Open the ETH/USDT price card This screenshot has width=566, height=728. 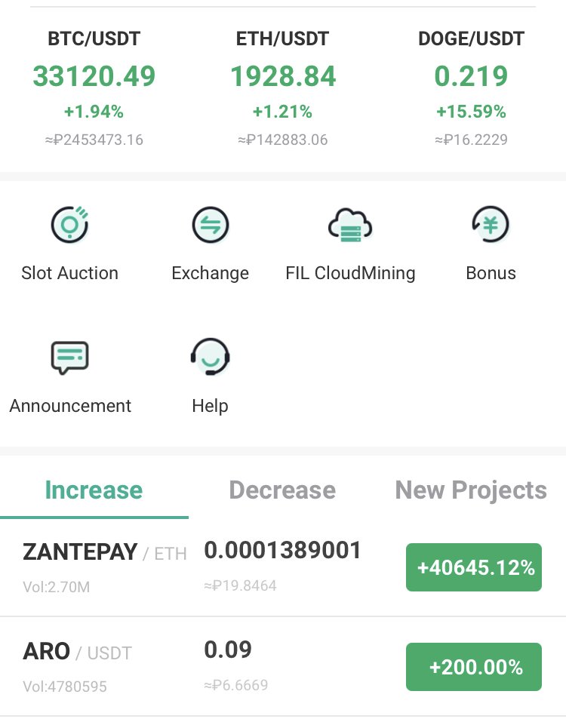pyautogui.click(x=282, y=88)
